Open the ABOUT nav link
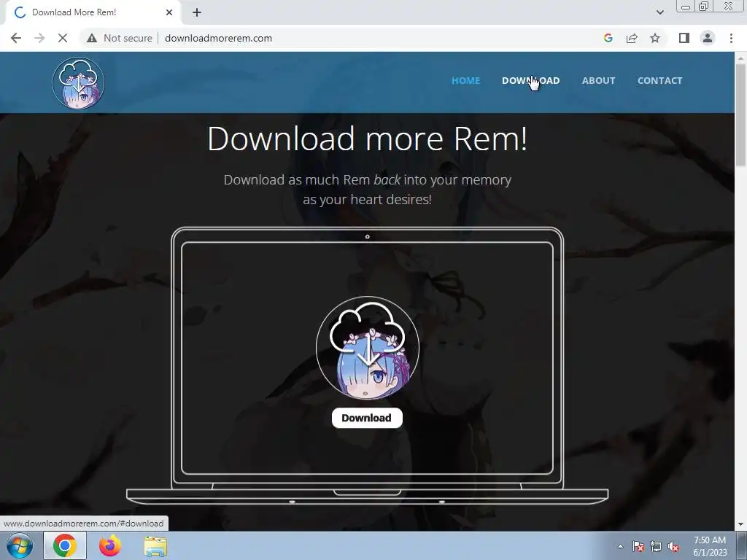 click(598, 80)
